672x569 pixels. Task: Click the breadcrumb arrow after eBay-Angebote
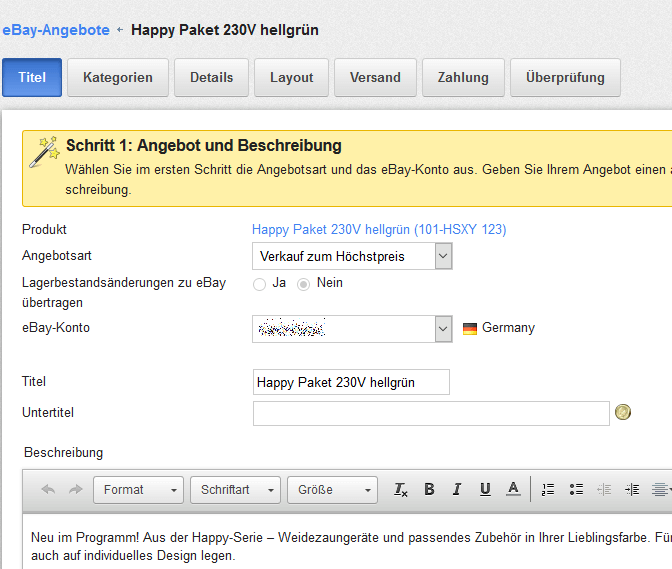point(120,30)
